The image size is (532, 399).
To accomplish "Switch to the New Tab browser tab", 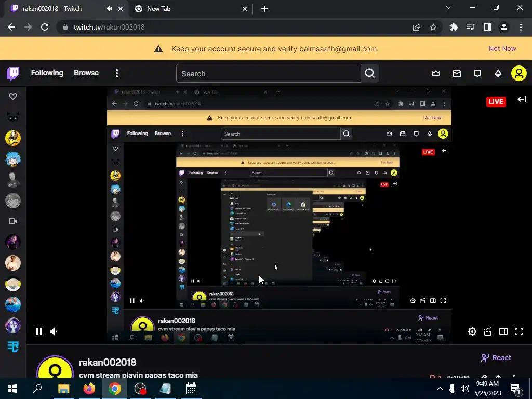I will tap(191, 9).
